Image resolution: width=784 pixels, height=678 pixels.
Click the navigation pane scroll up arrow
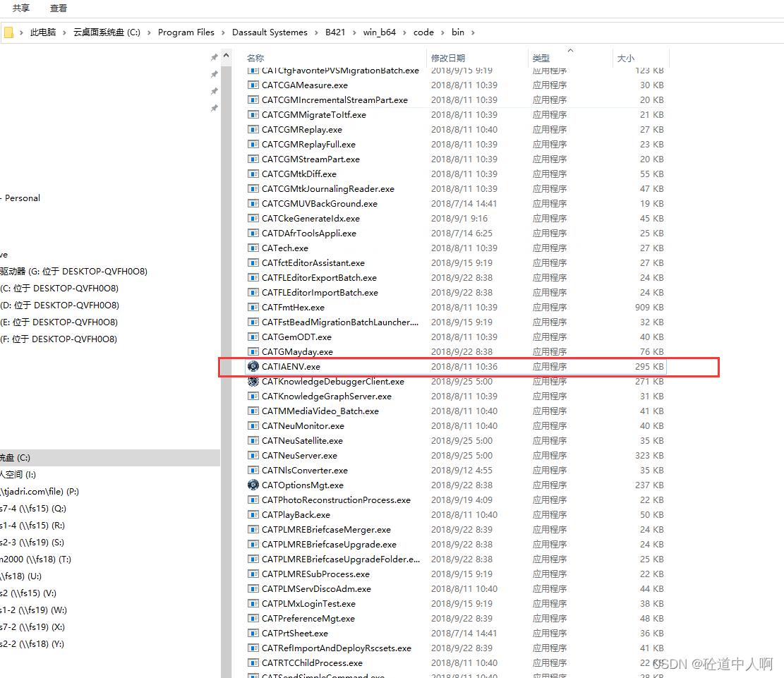(227, 56)
